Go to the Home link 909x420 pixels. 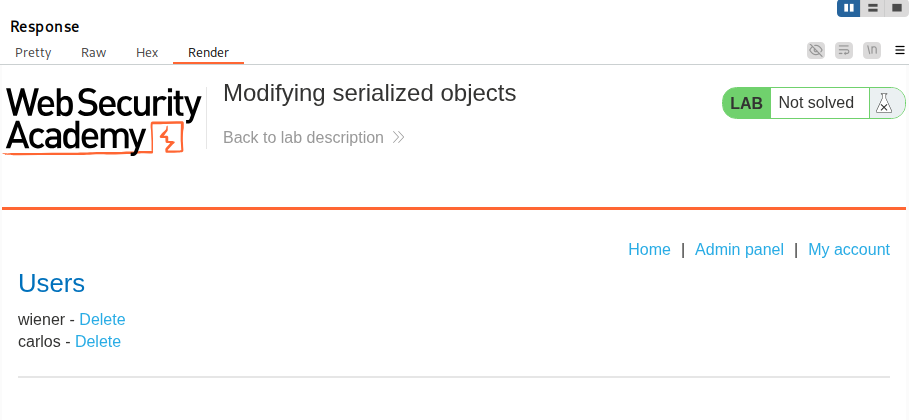coord(649,250)
